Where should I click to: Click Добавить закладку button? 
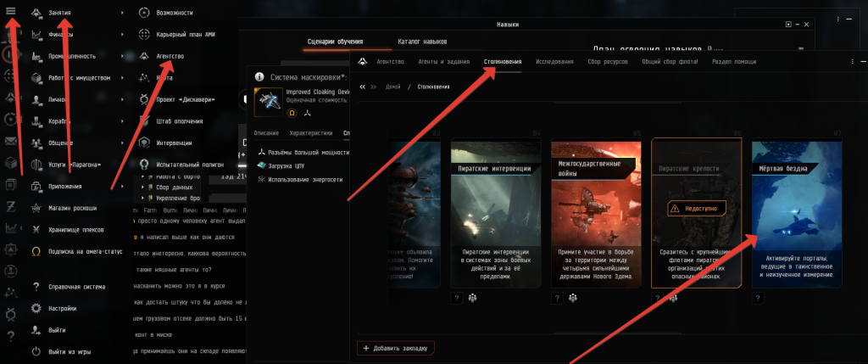(x=398, y=348)
